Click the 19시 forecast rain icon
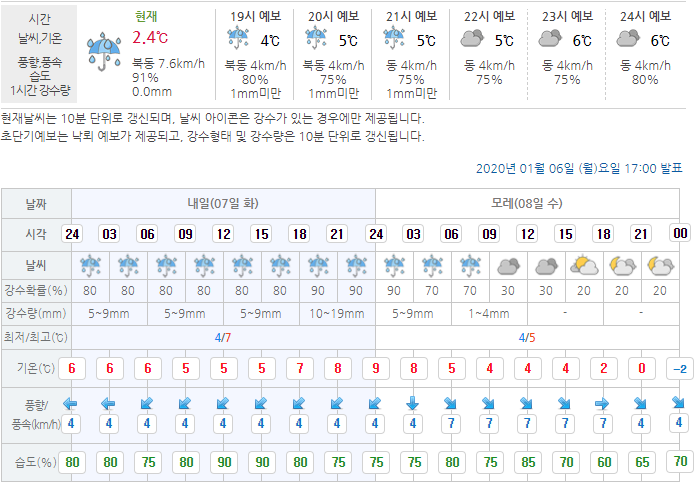699x484 pixels. pyautogui.click(x=238, y=39)
